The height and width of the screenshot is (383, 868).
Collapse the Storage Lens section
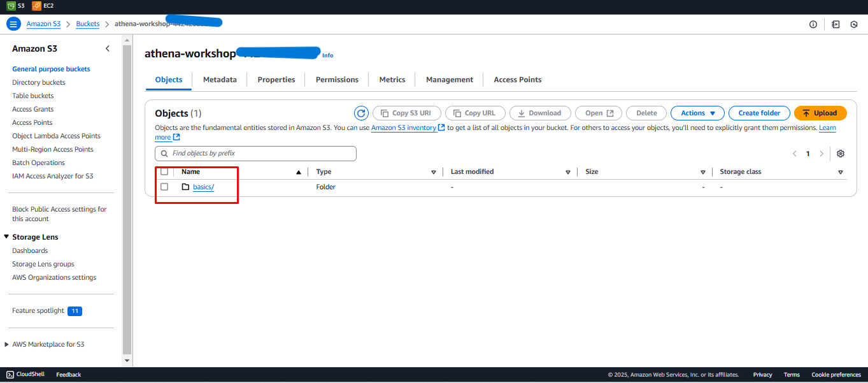pos(6,237)
